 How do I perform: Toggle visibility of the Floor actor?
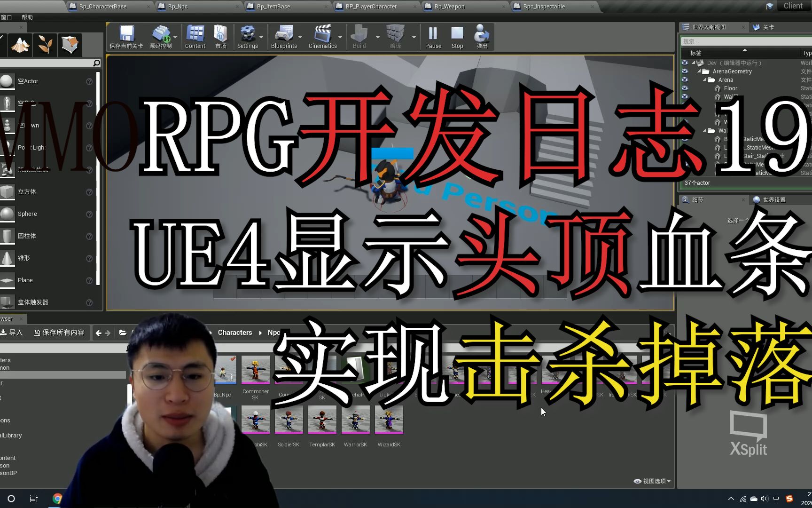(x=685, y=88)
